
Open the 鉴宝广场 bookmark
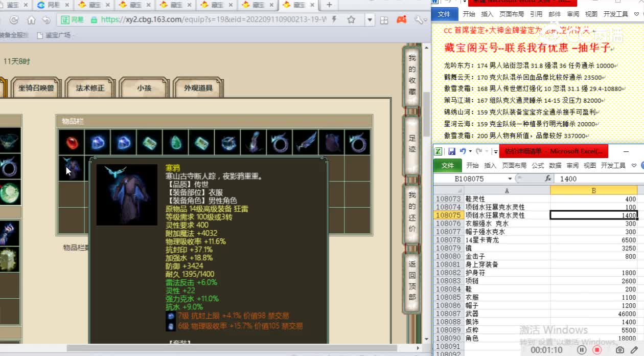click(54, 35)
